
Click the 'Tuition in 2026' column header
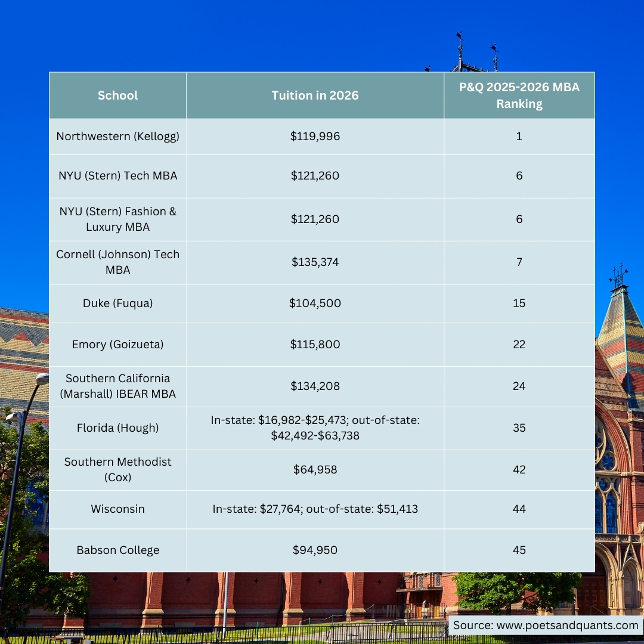(x=315, y=95)
